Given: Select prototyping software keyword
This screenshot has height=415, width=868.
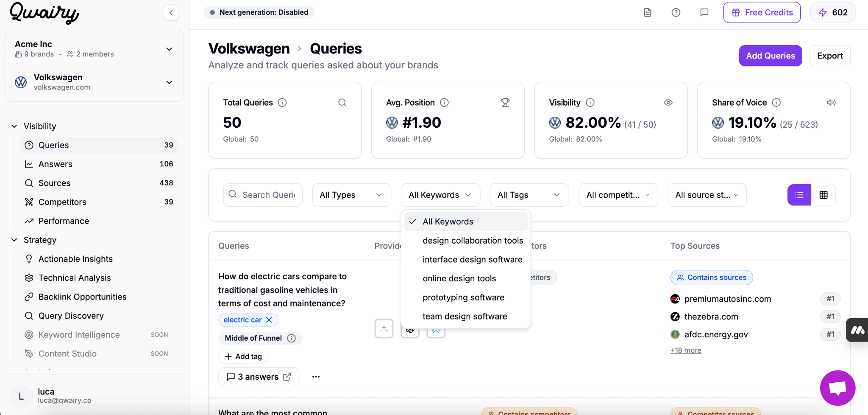Looking at the screenshot, I should (x=466, y=297).
